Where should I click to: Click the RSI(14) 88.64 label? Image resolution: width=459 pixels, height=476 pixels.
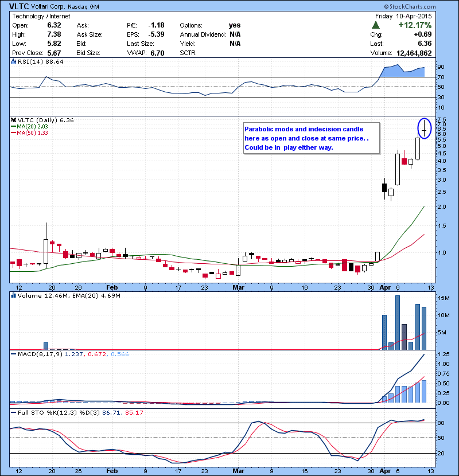click(40, 61)
